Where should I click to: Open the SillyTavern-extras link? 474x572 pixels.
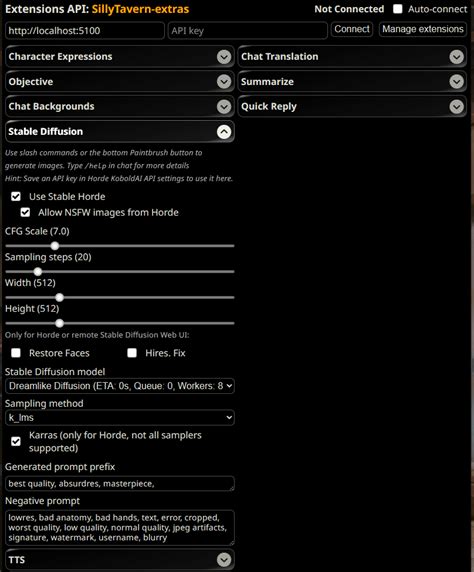pos(140,9)
